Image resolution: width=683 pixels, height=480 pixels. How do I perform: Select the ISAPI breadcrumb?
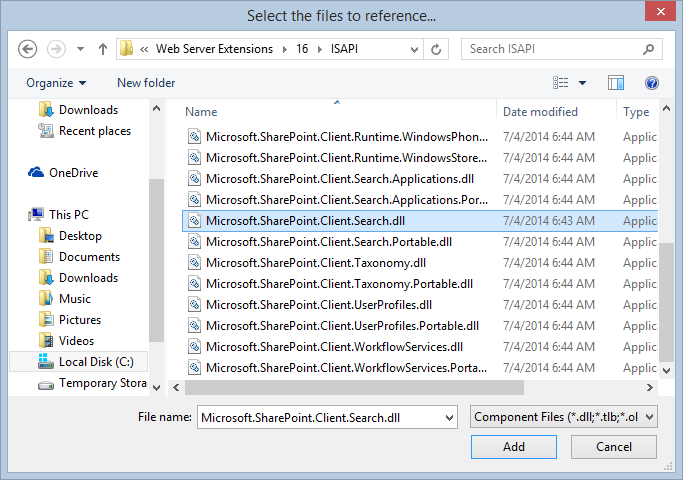tap(344, 49)
